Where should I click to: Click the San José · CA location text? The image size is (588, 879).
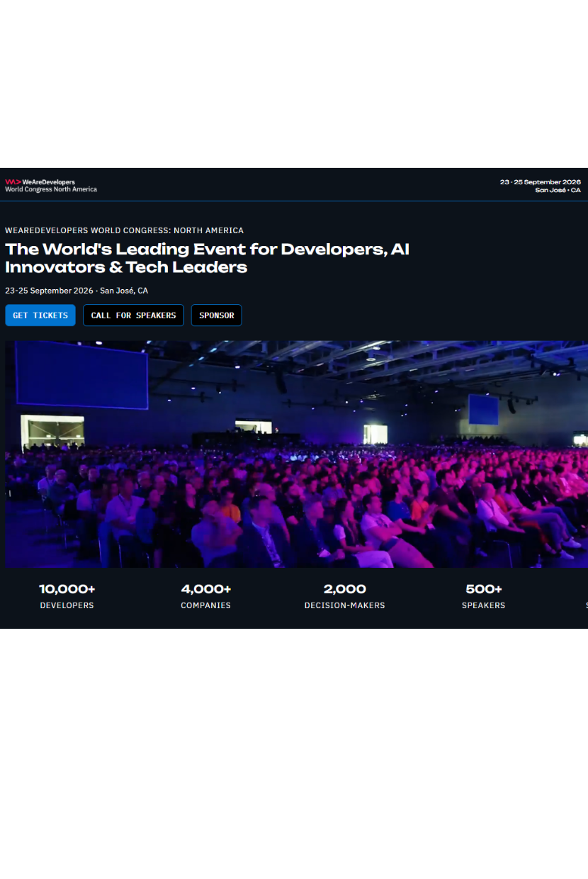click(558, 190)
